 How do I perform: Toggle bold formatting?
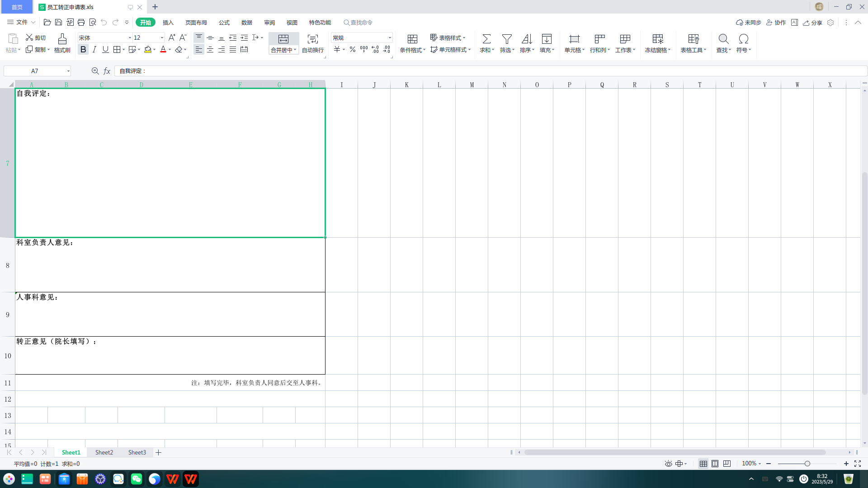[x=83, y=49]
